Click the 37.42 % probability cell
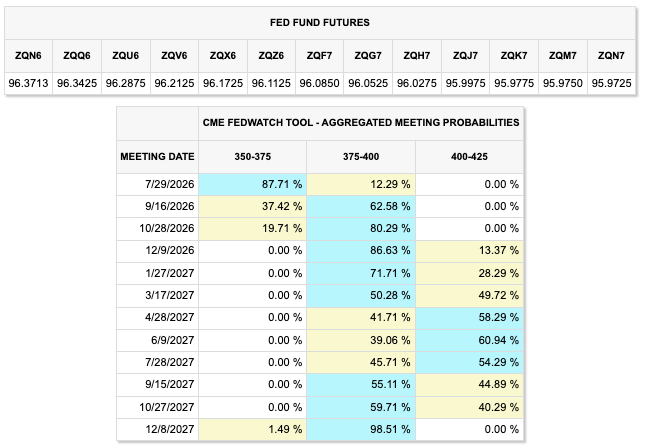 [x=253, y=206]
